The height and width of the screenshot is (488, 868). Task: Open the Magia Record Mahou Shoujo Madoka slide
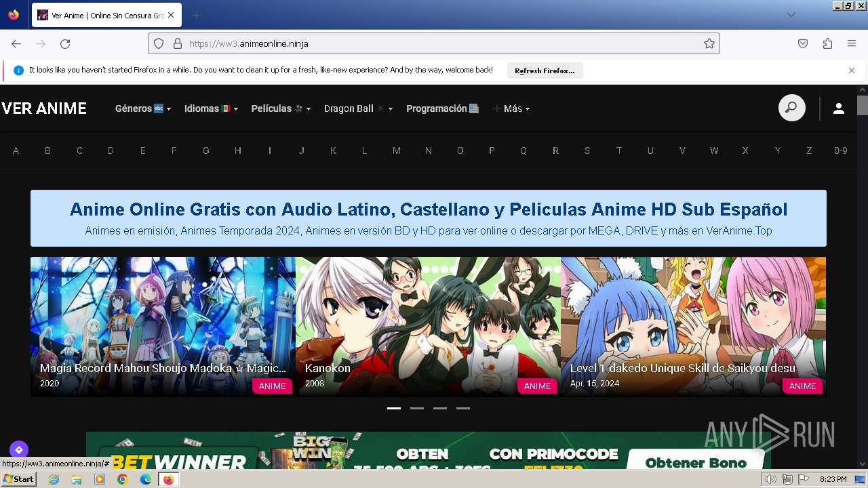(163, 327)
